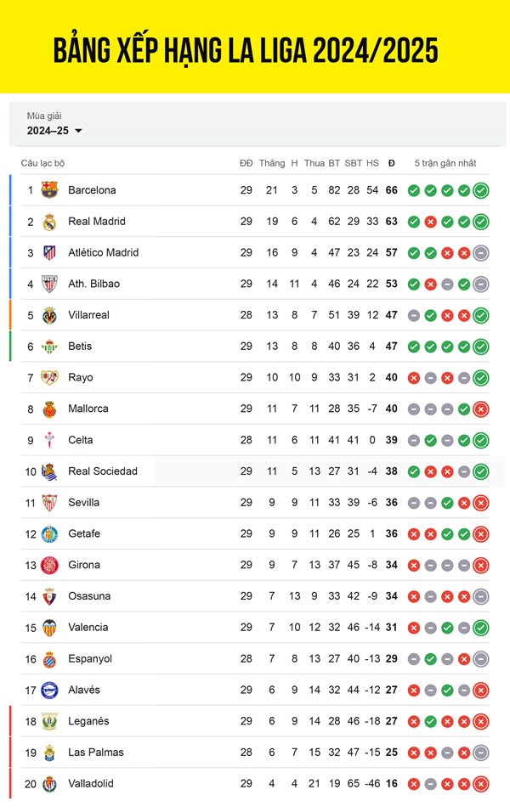Open the Real Madrid team link

click(x=97, y=222)
